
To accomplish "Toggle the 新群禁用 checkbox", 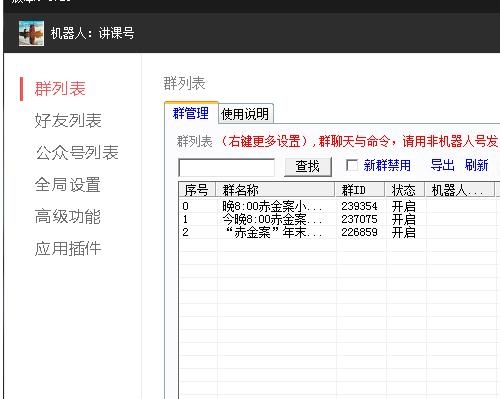I will 352,165.
